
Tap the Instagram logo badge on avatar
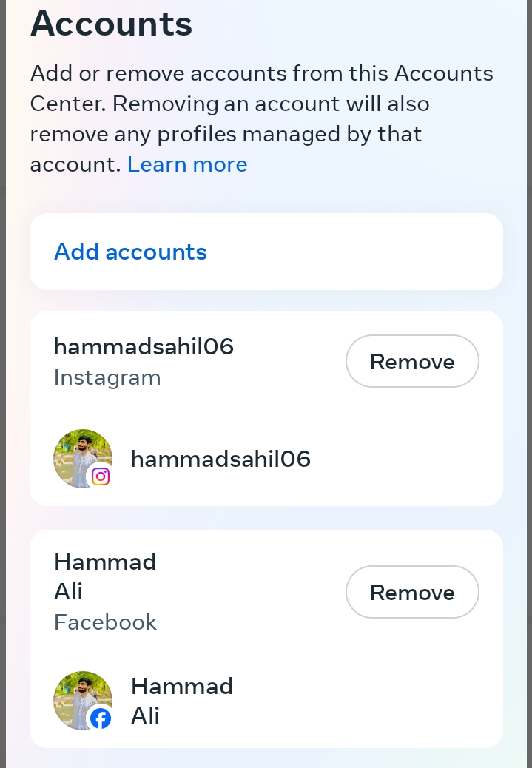tap(101, 476)
